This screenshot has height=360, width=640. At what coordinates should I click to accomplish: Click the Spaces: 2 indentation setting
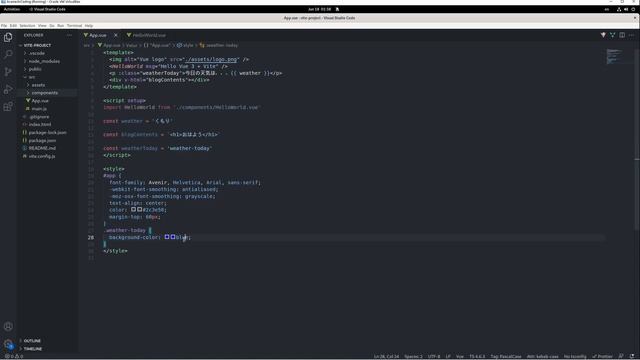coord(413,356)
